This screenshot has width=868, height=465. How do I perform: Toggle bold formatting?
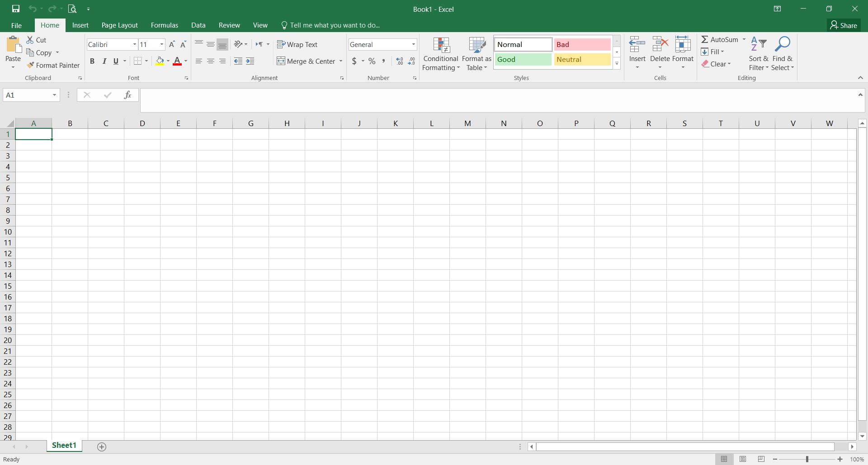coord(92,61)
